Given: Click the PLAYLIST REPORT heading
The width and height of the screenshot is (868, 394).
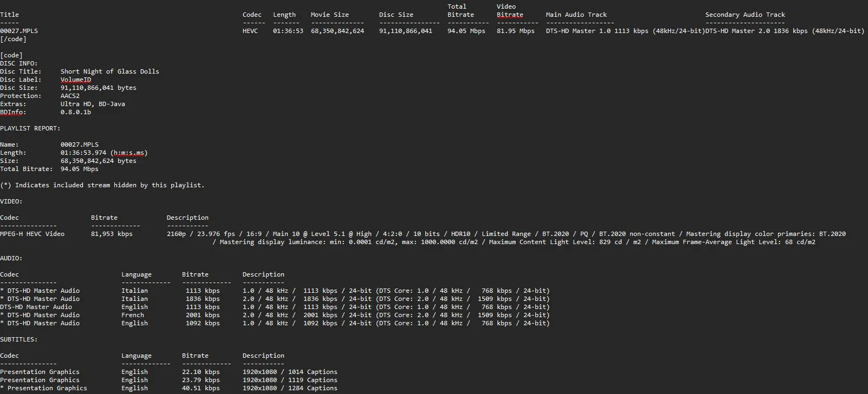Looking at the screenshot, I should click(x=30, y=128).
